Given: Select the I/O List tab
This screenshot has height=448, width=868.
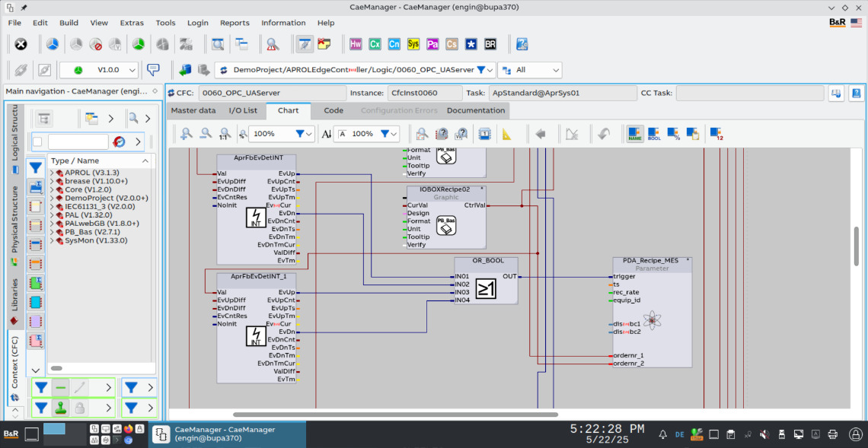Looking at the screenshot, I should pyautogui.click(x=243, y=110).
